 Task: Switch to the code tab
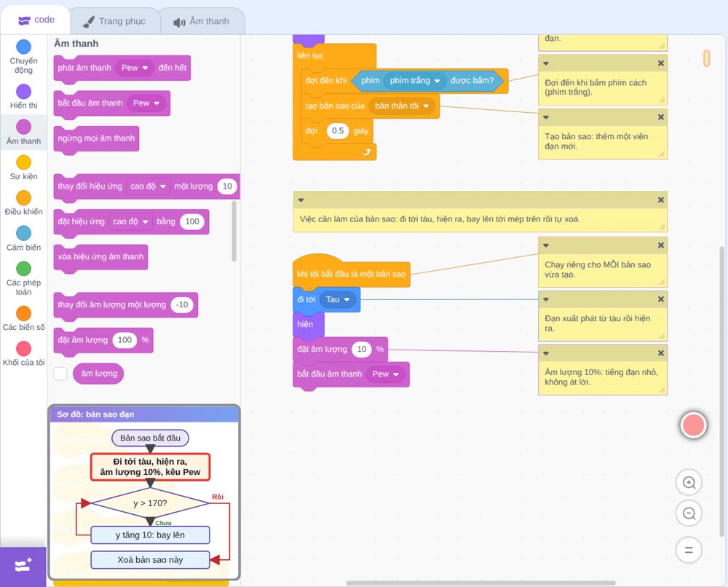coord(36,20)
